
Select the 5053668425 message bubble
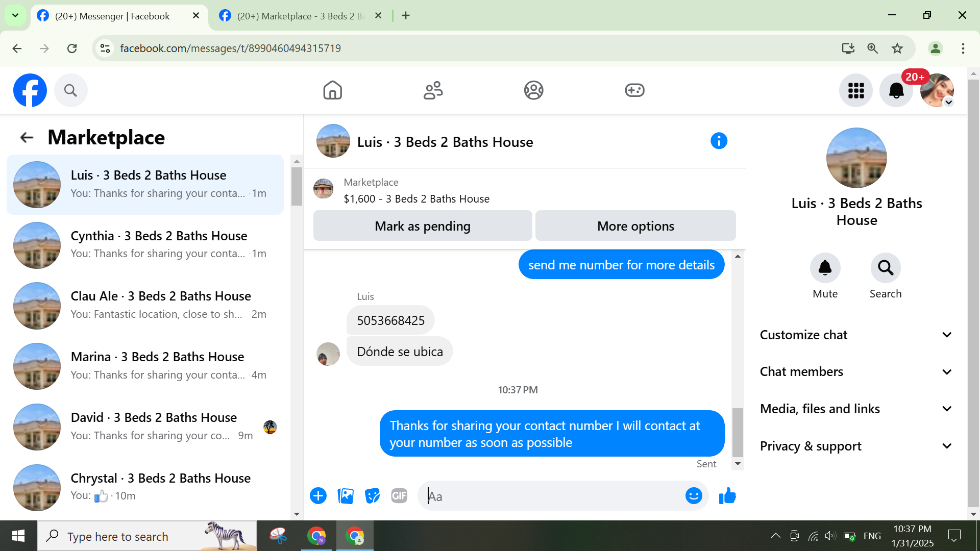click(390, 320)
